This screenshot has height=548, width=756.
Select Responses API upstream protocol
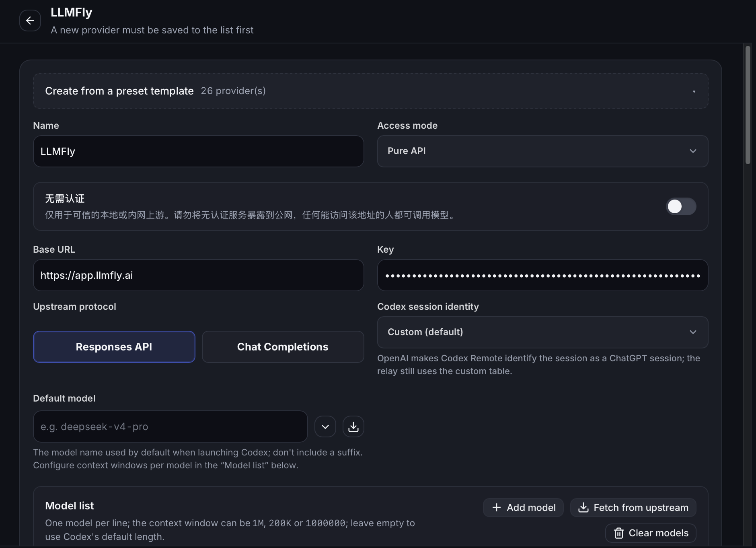tap(114, 347)
